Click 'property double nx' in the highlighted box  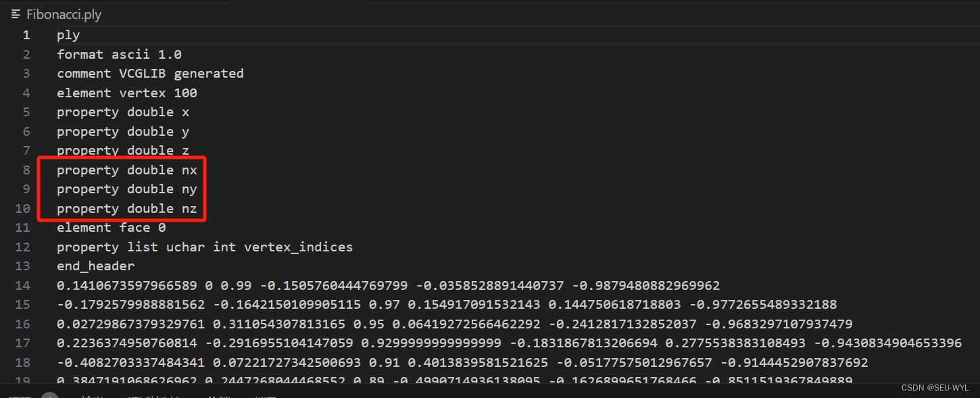coord(127,170)
